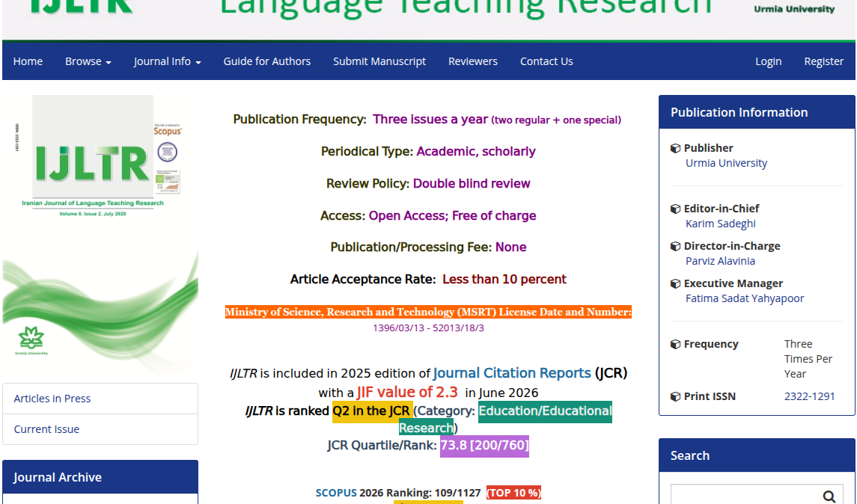Open the Submit Manuscript page
This screenshot has width=857, height=504.
point(379,62)
